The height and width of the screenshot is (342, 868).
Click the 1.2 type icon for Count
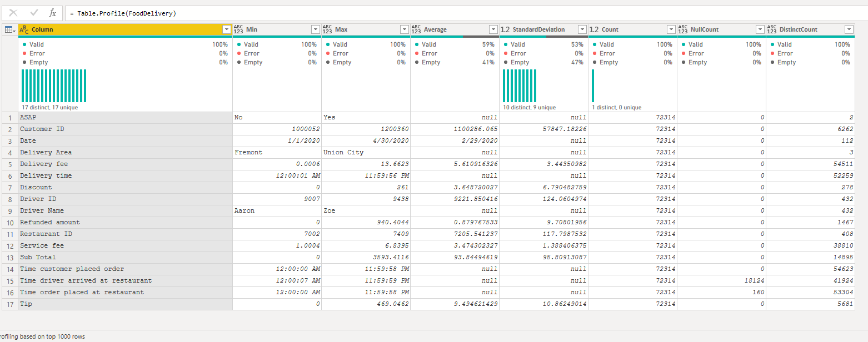coord(594,29)
